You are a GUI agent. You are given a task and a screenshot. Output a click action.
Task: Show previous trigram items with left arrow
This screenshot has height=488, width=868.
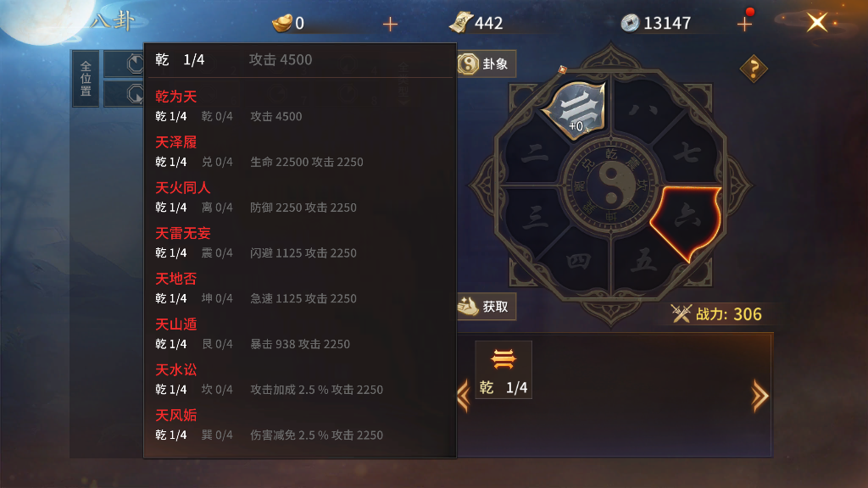pos(464,396)
